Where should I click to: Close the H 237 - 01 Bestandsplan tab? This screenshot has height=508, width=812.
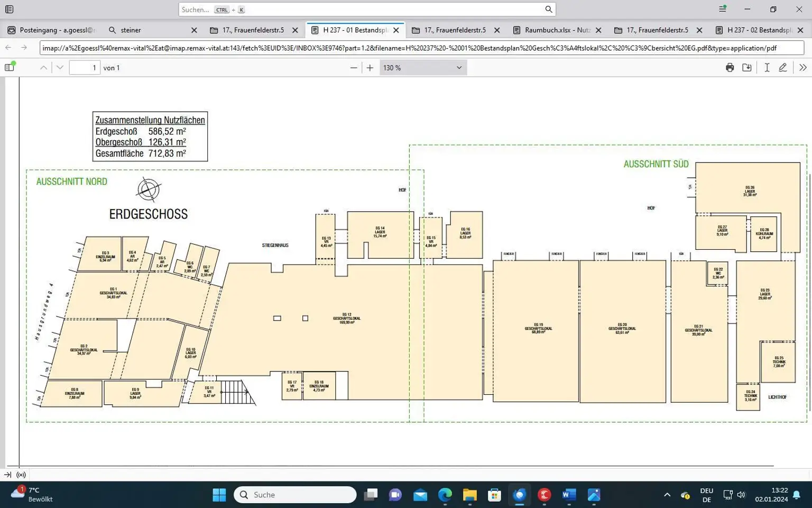pos(396,30)
